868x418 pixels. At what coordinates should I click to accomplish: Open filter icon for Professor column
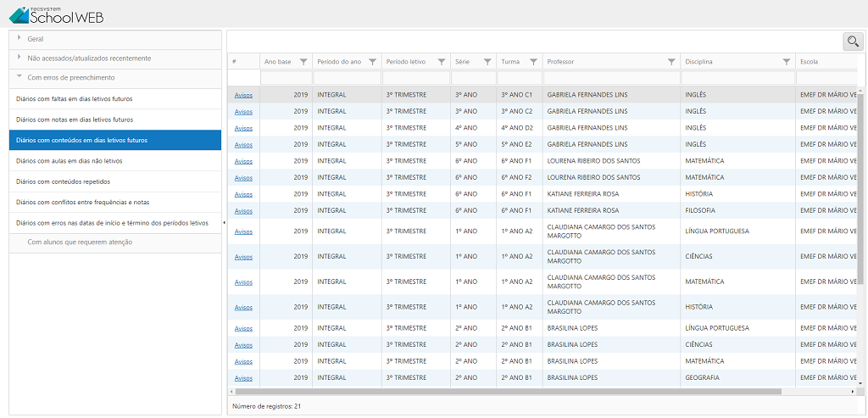coord(671,62)
